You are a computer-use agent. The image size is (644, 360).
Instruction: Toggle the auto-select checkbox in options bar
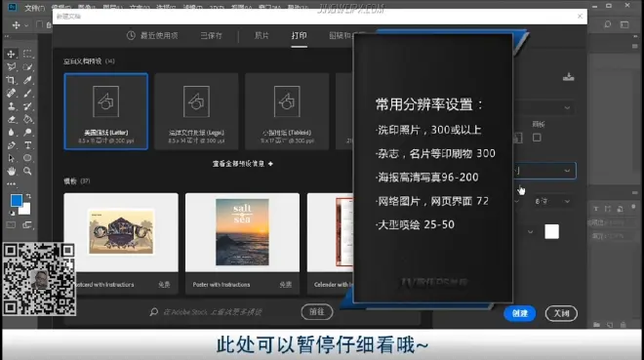click(39, 24)
